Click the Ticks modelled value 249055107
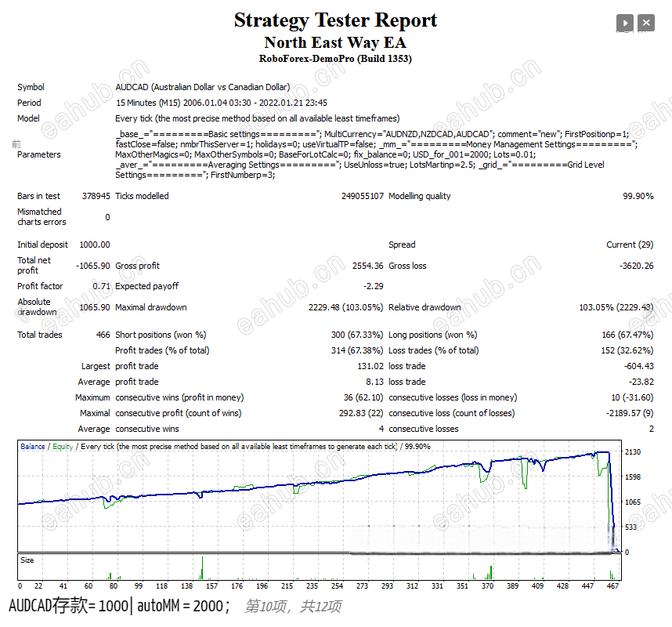 pyautogui.click(x=362, y=196)
